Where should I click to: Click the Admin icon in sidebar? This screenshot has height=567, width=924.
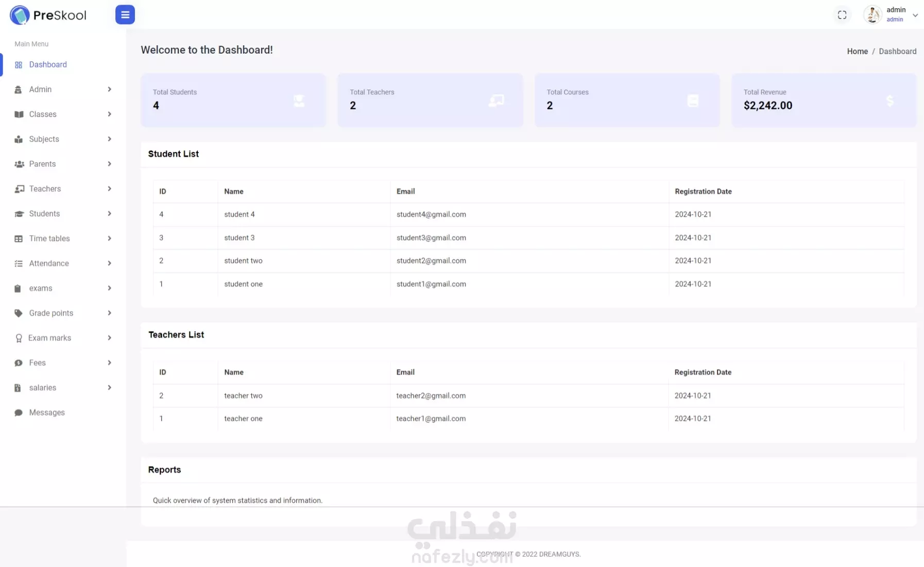pyautogui.click(x=19, y=90)
